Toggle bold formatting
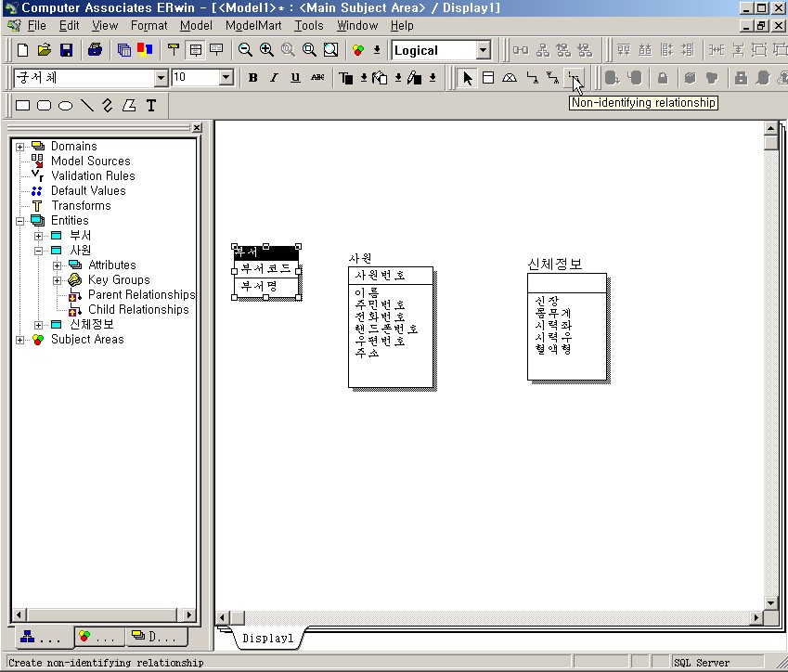 click(252, 77)
